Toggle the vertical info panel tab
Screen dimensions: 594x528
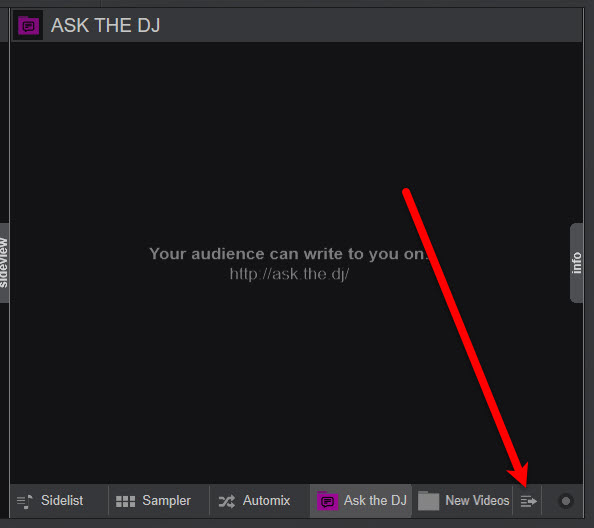point(577,263)
